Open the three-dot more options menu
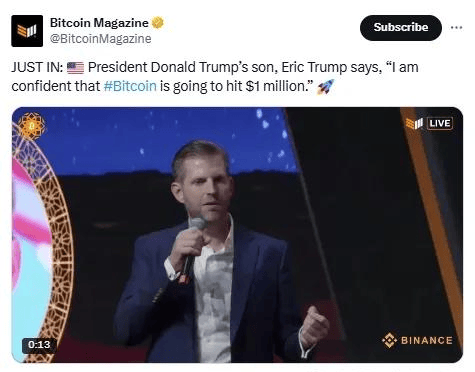Viewport: 475px width, 372px height. coord(456,27)
